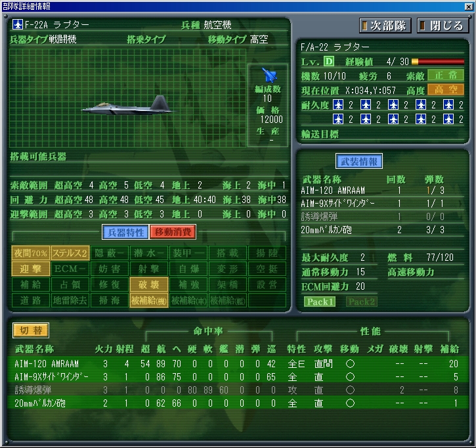Image resolution: width=476 pixels, height=448 pixels.
Task: Click the F/A-22 ラプター unit name
Action: pyautogui.click(x=335, y=47)
